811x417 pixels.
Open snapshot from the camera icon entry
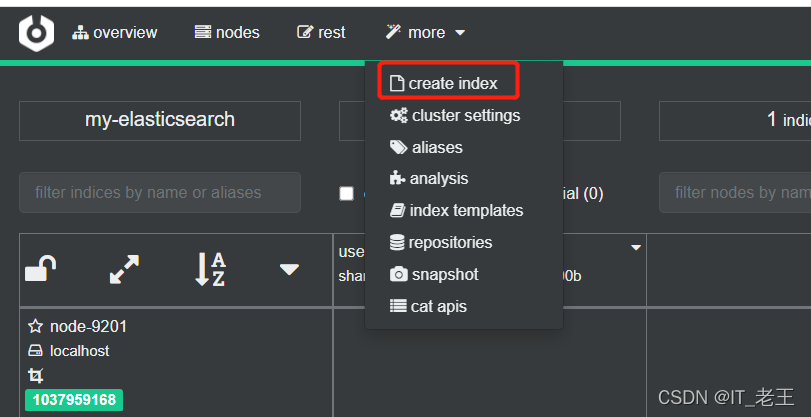pos(434,274)
